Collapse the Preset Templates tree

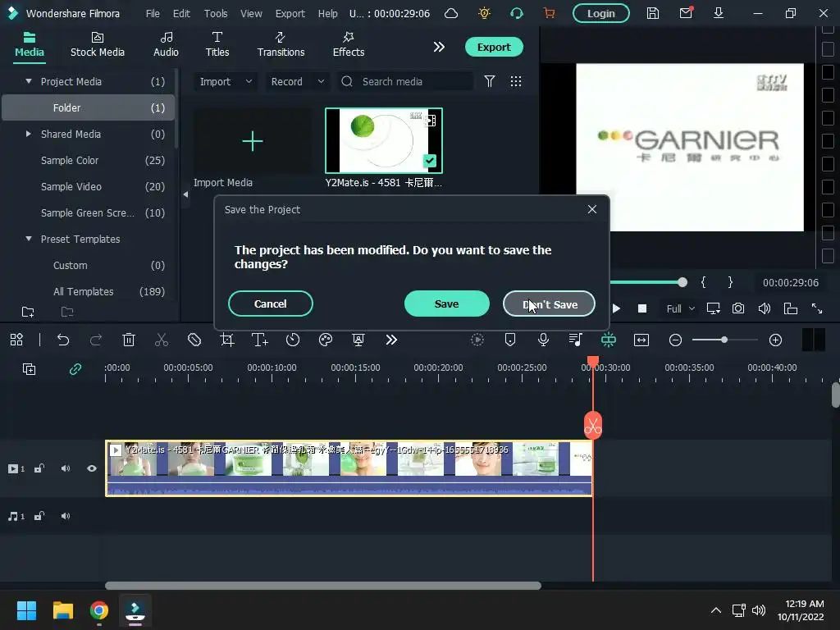(x=29, y=239)
